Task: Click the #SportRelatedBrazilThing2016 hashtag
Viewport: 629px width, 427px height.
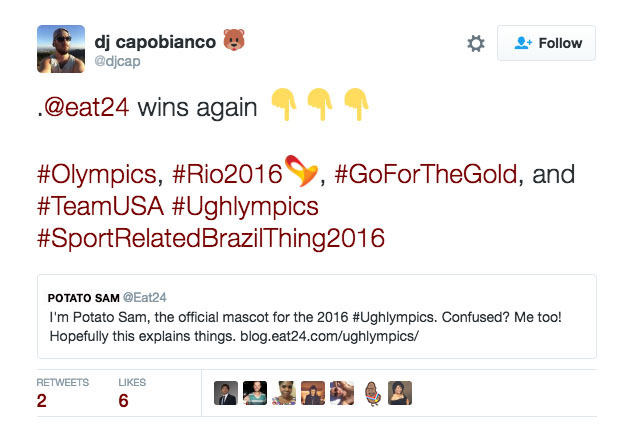Action: click(211, 238)
